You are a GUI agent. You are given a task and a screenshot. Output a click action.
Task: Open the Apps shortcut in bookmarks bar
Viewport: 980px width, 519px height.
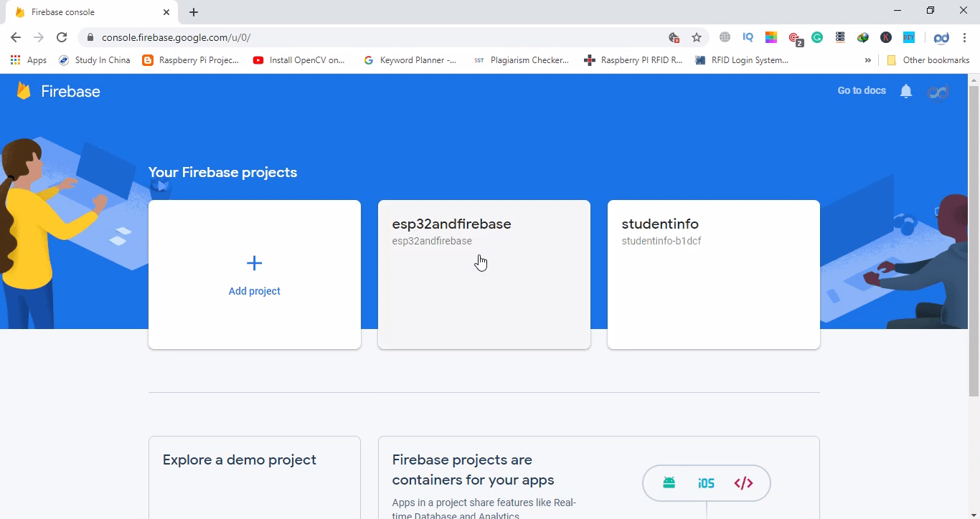(29, 60)
